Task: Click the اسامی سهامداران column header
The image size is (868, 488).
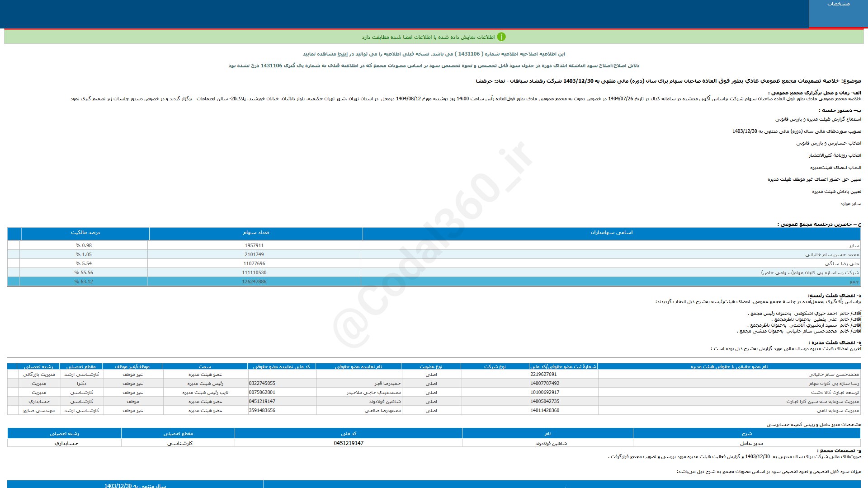Action: 611,233
